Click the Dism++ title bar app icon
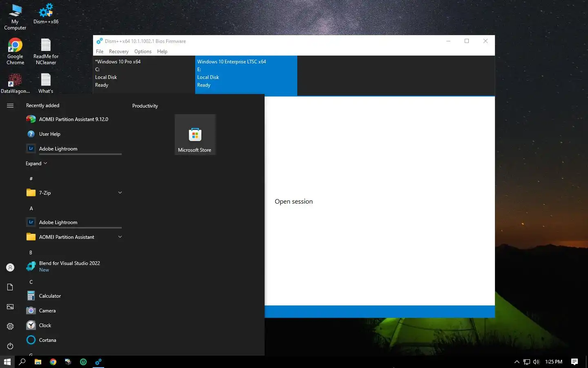588x368 pixels. (x=99, y=41)
